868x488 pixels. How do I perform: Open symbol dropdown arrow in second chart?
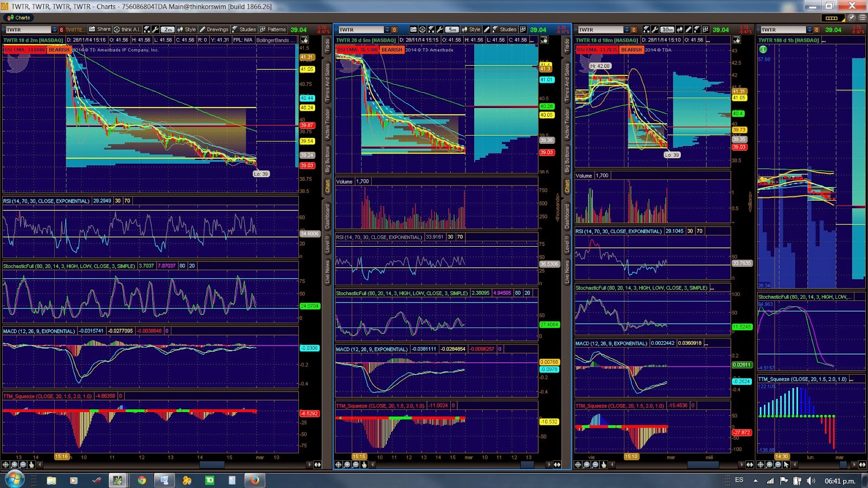(x=387, y=30)
